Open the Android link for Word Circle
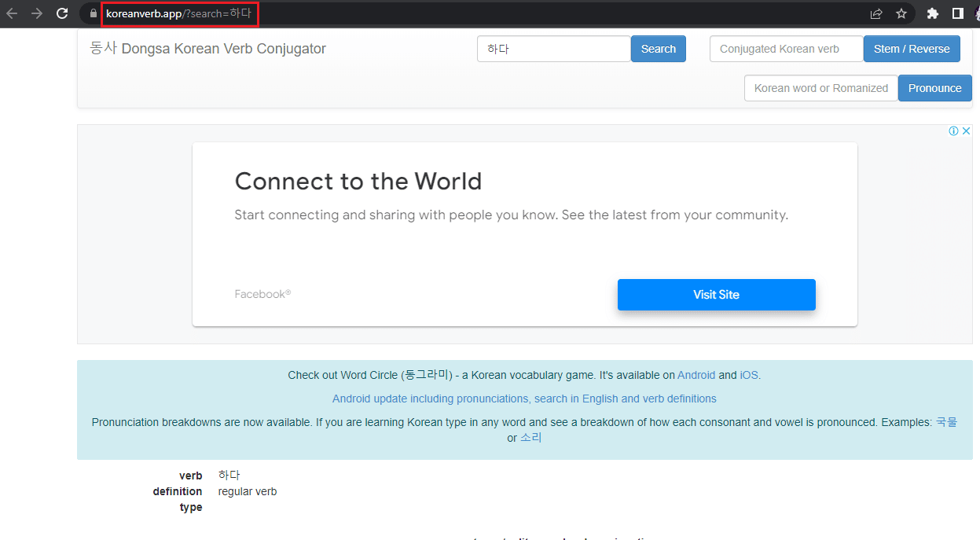 coord(696,375)
